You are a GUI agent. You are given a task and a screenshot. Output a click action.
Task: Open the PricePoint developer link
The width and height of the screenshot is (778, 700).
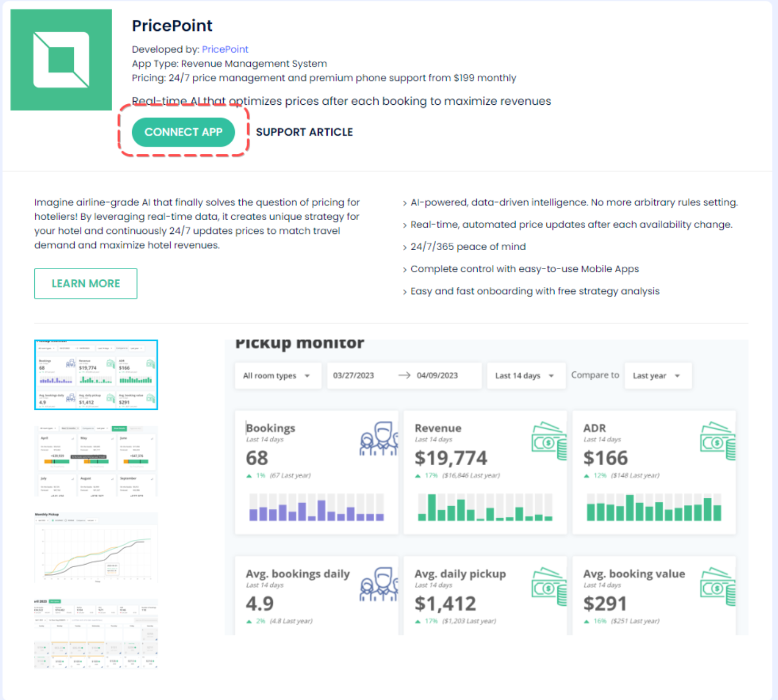click(225, 49)
